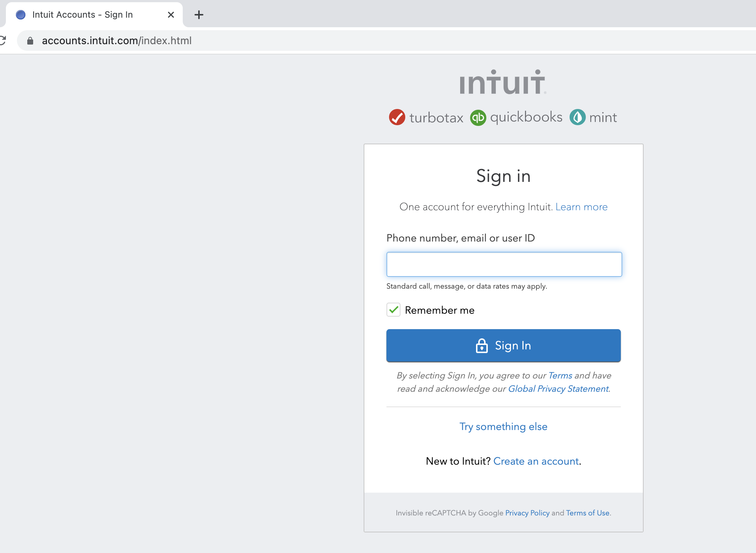Close the Intuit Accounts tab
Image resolution: width=756 pixels, height=553 pixels.
(x=171, y=15)
